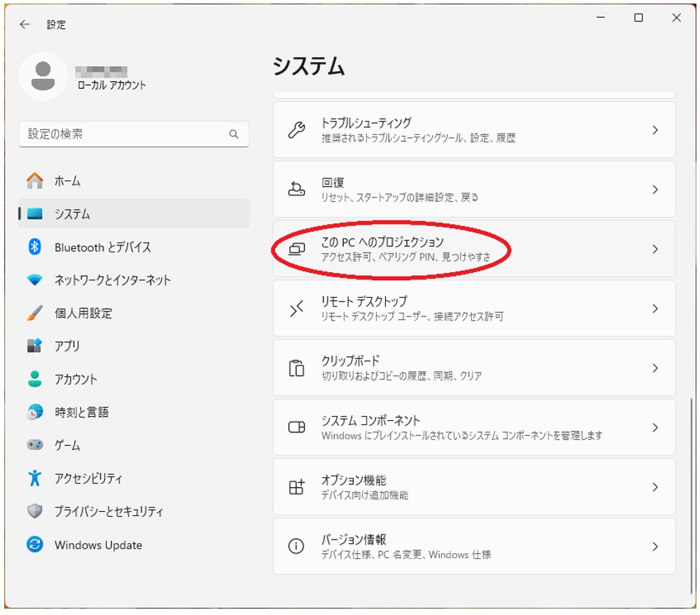
Task: Open システム コンポーネント card title
Action: click(370, 420)
